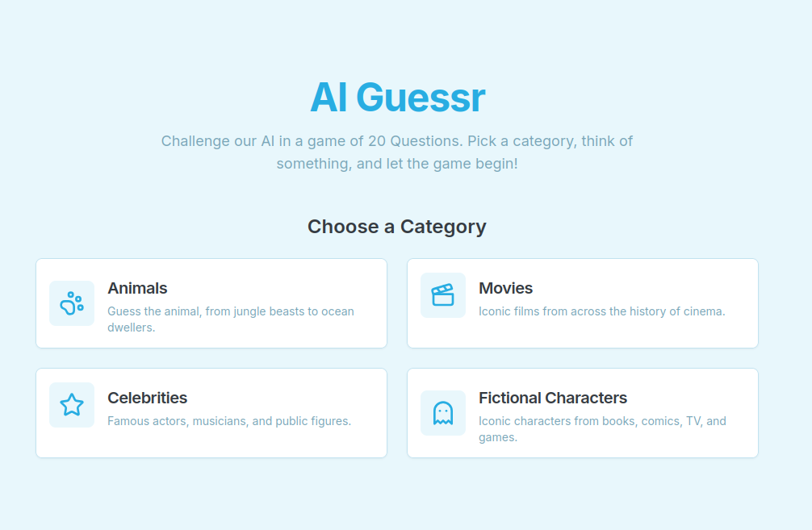The image size is (812, 530).
Task: Click the paw print Animals icon
Action: [x=72, y=303]
